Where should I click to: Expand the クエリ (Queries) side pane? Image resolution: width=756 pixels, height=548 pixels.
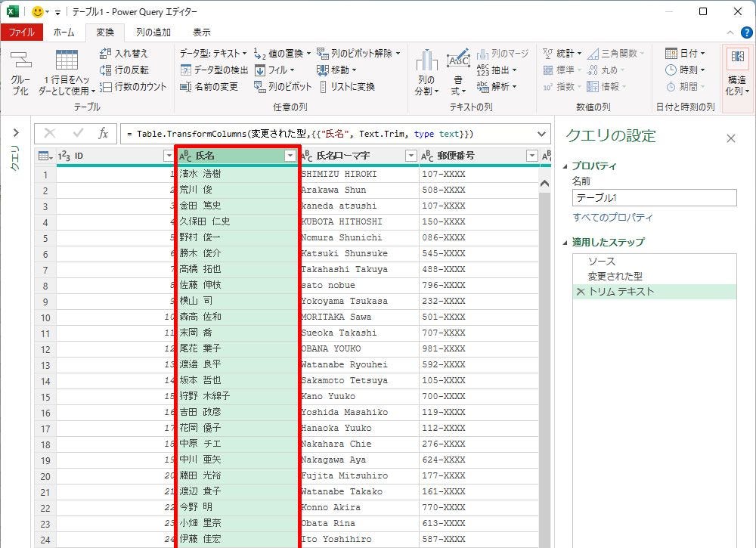(x=15, y=133)
